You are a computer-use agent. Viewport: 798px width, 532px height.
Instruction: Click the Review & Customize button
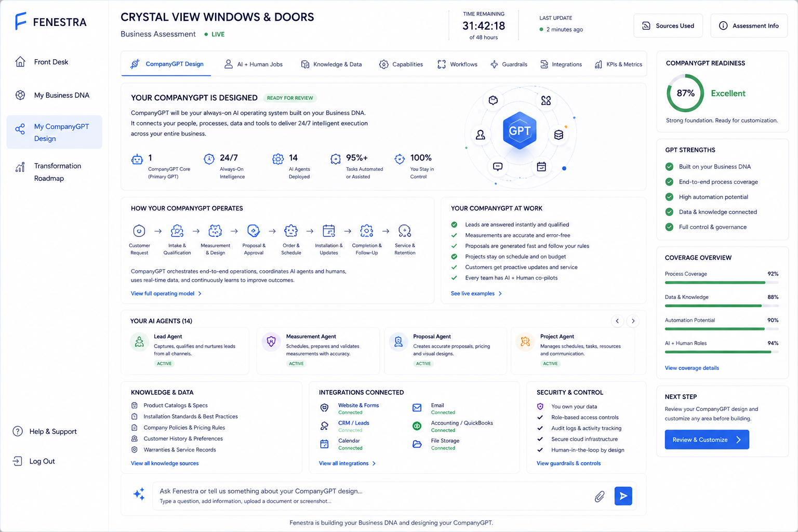(x=707, y=440)
